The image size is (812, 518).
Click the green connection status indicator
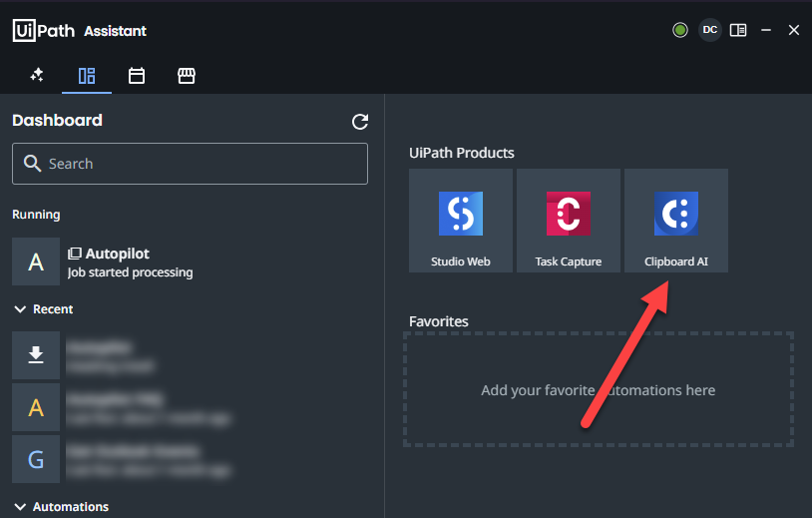pyautogui.click(x=680, y=30)
